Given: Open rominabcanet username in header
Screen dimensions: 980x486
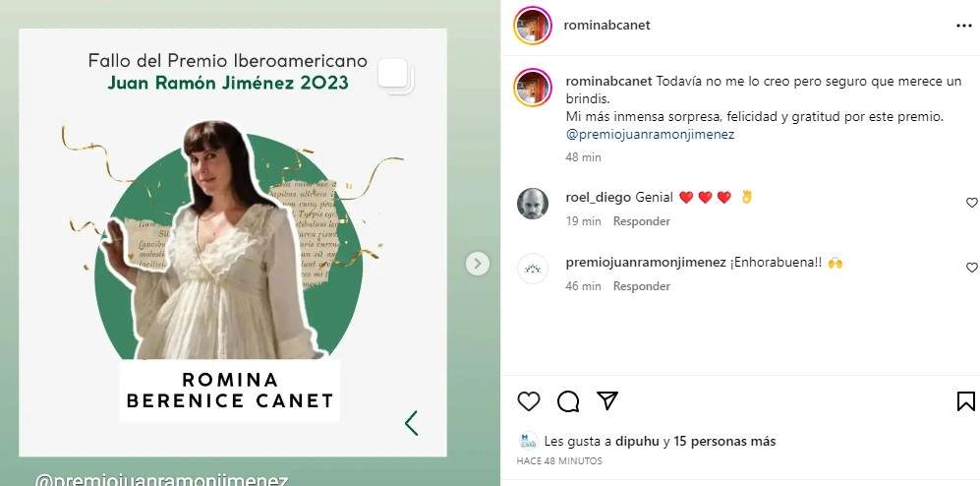Looking at the screenshot, I should pyautogui.click(x=606, y=25).
